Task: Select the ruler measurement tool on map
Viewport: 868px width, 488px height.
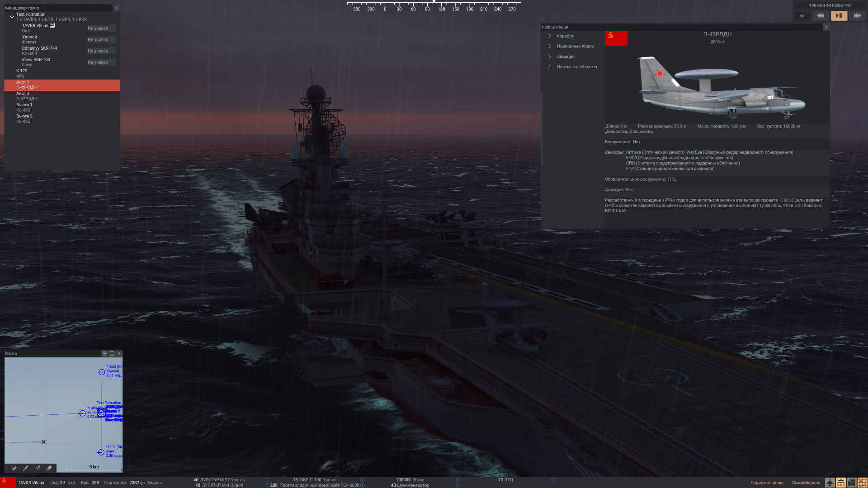Action: point(14,468)
